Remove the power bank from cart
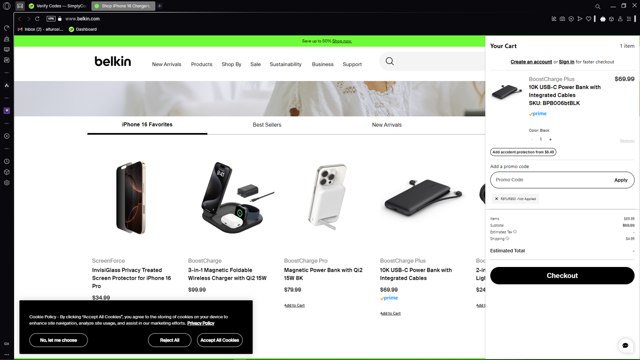 627,141
